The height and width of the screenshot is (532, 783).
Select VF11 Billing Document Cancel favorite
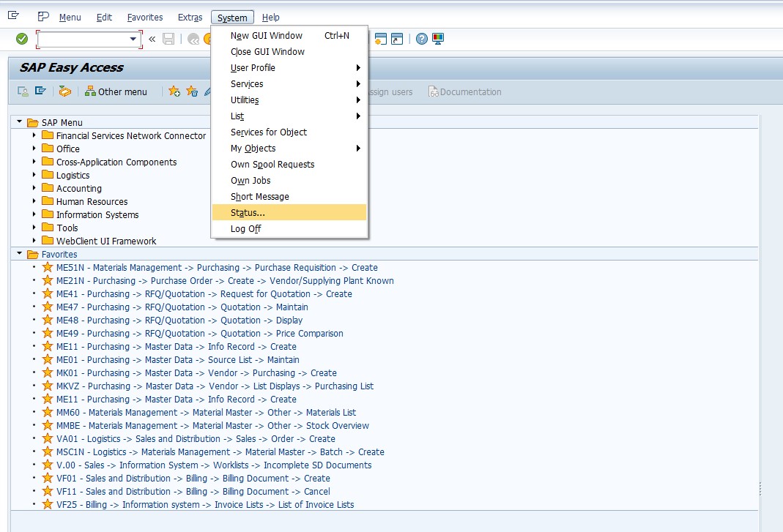193,492
